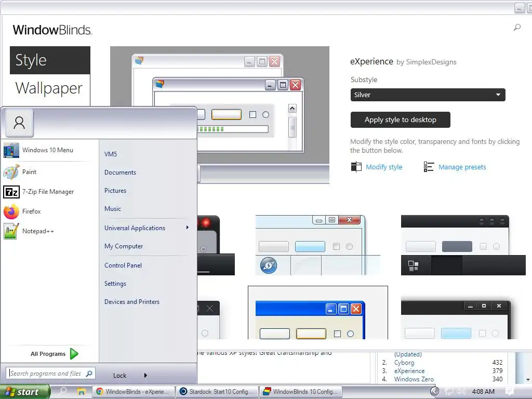Click the Search programs and files field
The width and height of the screenshot is (532, 399).
(50, 373)
